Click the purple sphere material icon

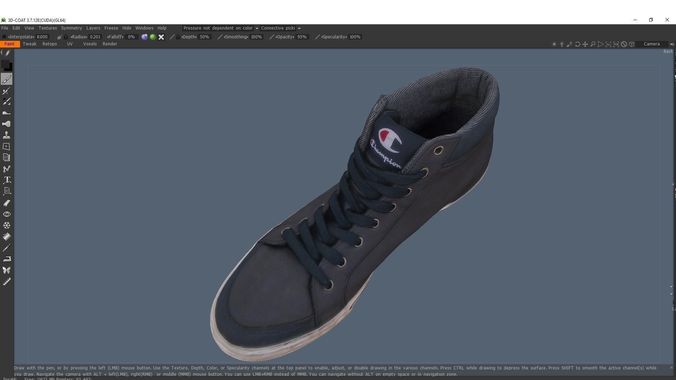point(144,37)
